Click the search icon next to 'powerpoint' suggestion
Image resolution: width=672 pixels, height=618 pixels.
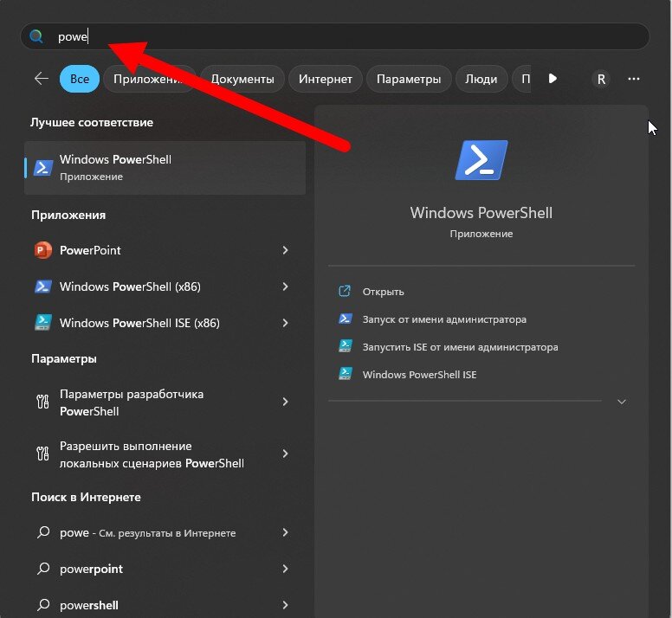pos(42,569)
